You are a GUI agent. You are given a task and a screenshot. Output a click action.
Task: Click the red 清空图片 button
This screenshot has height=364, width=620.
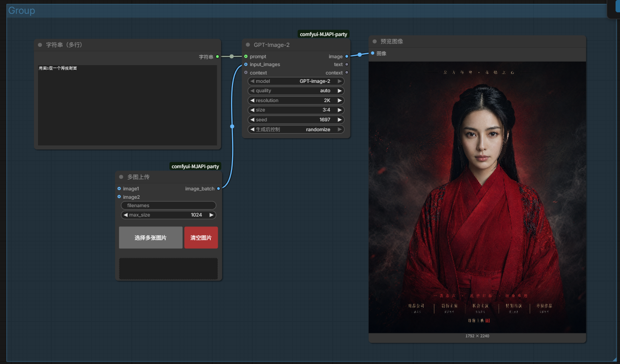click(201, 238)
